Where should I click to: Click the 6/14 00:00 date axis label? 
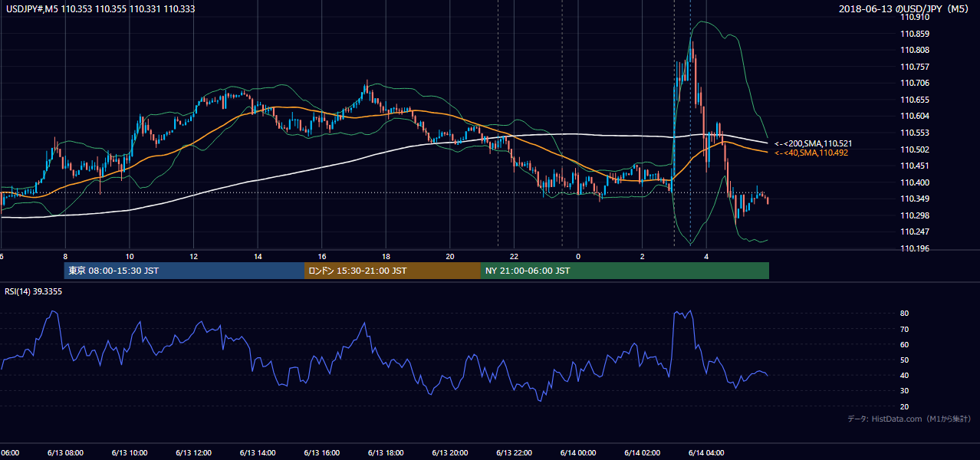point(578,453)
